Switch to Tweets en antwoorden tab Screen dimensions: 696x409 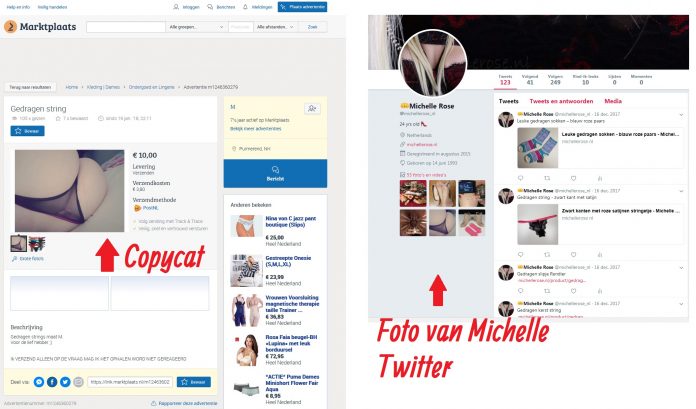pyautogui.click(x=561, y=101)
